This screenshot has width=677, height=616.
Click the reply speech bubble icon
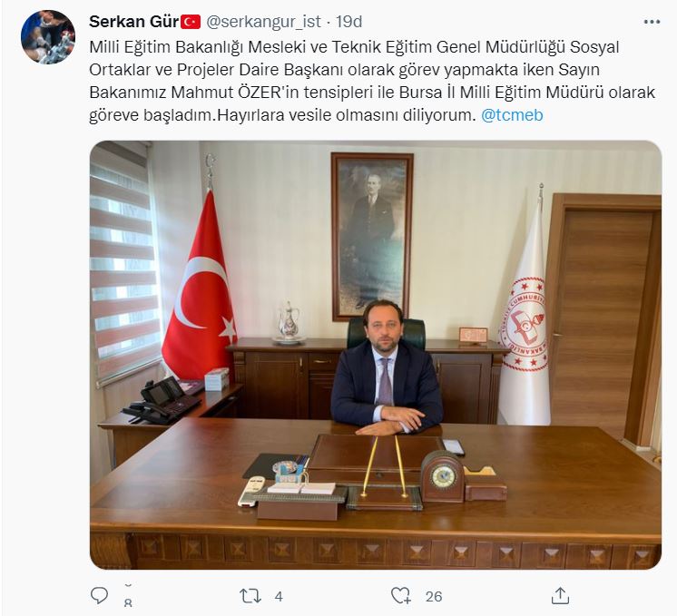pyautogui.click(x=99, y=596)
